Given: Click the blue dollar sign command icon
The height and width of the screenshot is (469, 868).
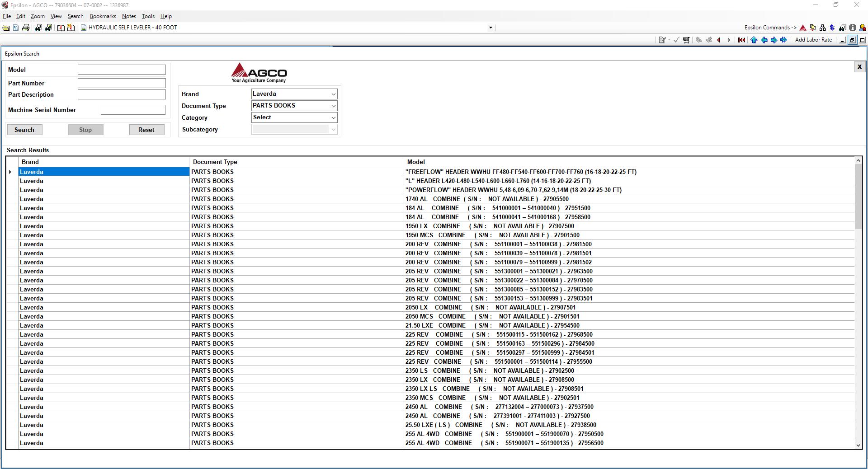Looking at the screenshot, I should point(832,28).
